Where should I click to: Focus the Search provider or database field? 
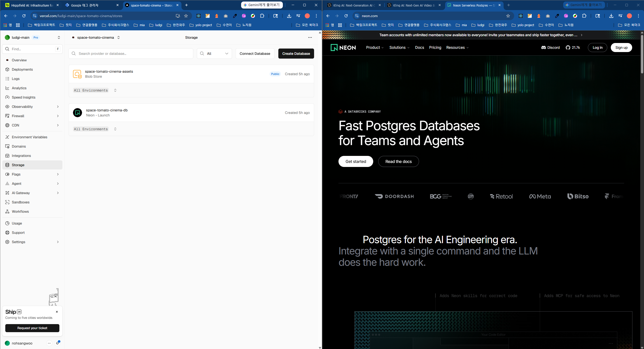pos(131,54)
